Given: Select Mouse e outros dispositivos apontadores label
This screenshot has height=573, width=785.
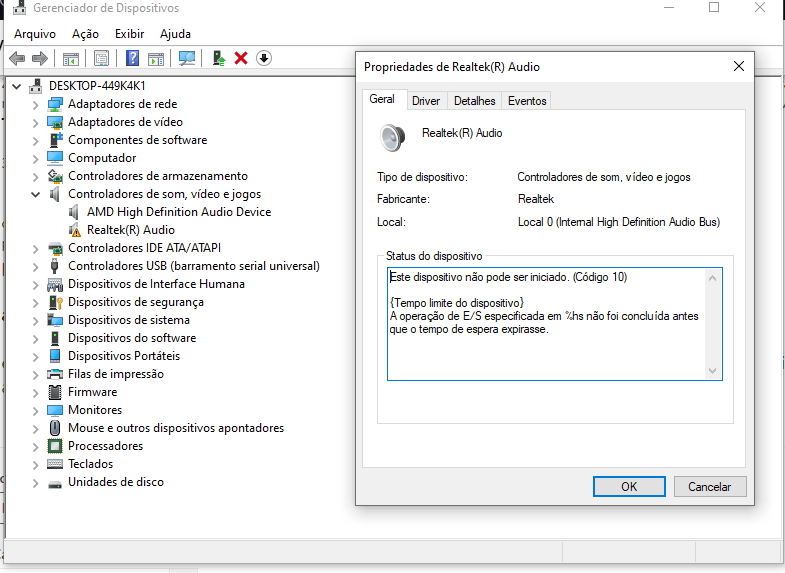Looking at the screenshot, I should (x=176, y=428).
